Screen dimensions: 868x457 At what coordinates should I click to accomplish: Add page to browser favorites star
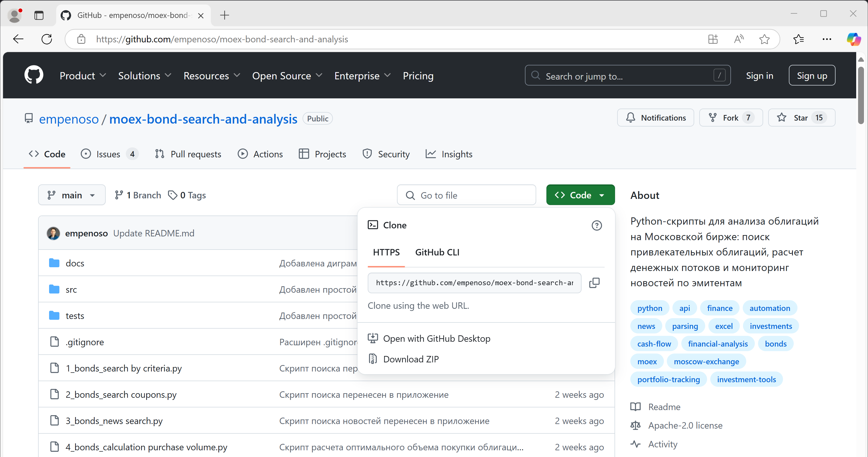(764, 39)
